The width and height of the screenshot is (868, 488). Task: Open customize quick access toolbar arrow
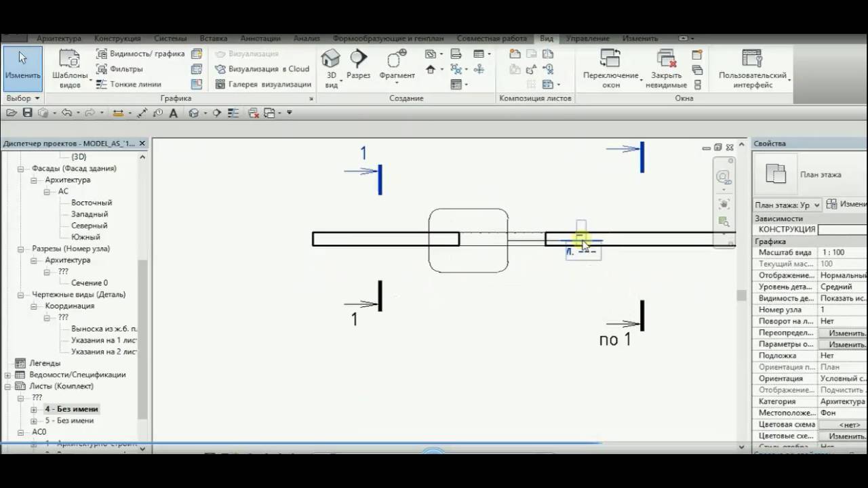[290, 113]
